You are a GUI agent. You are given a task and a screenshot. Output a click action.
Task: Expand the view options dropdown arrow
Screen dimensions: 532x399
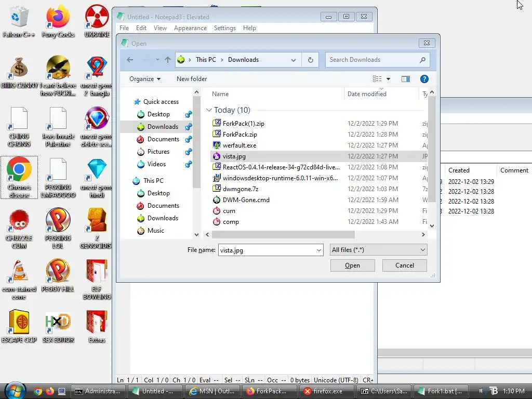click(x=388, y=79)
